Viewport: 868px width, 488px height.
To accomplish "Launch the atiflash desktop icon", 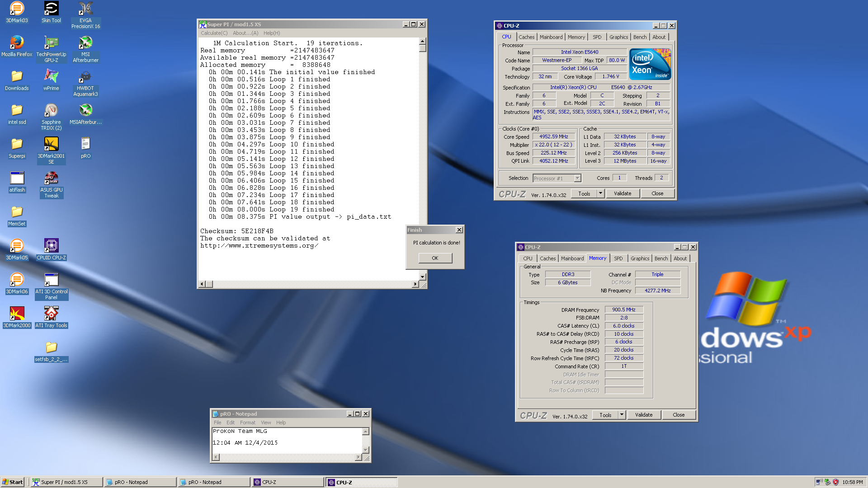I will (x=17, y=182).
